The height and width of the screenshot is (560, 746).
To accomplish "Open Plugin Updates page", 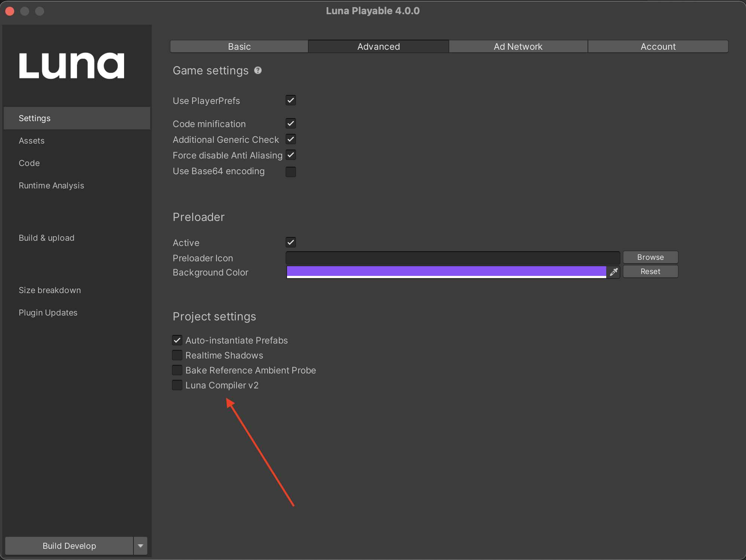I will [x=77, y=313].
